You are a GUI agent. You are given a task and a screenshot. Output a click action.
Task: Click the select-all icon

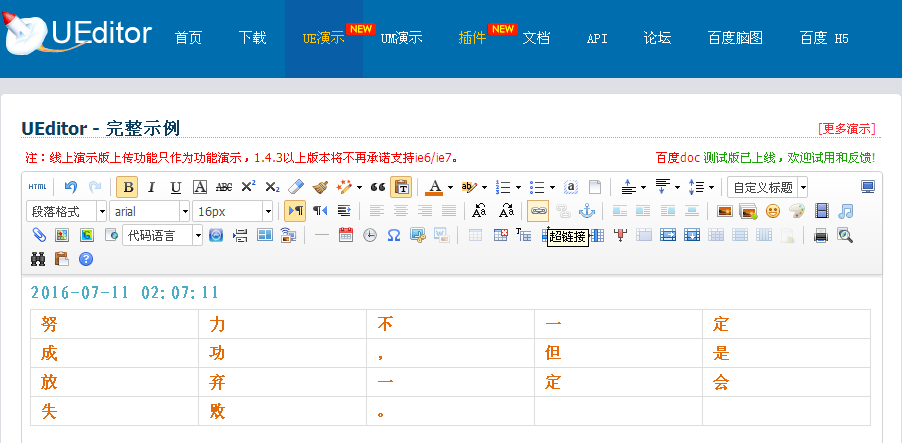click(571, 187)
